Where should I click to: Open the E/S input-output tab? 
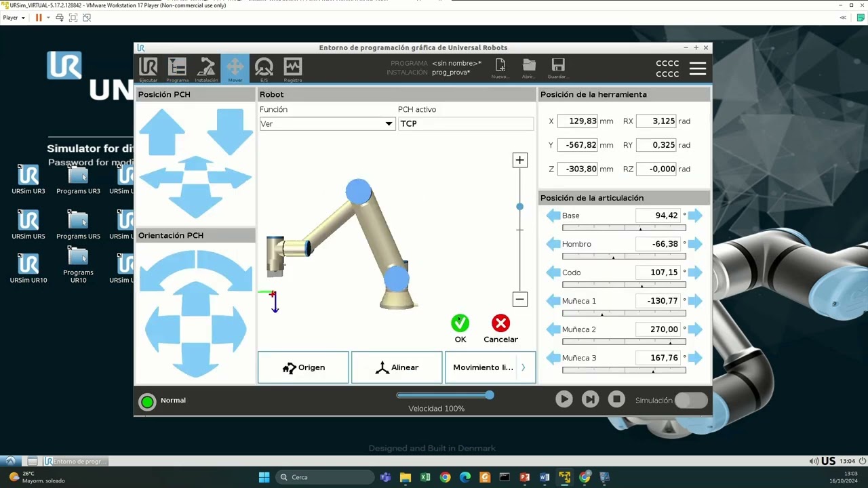pos(264,69)
